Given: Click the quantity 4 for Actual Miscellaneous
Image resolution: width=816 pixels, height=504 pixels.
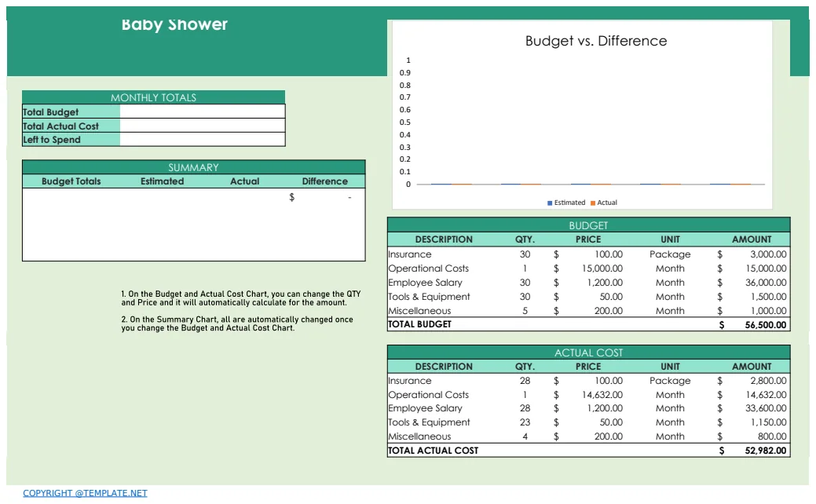Looking at the screenshot, I should 525,436.
